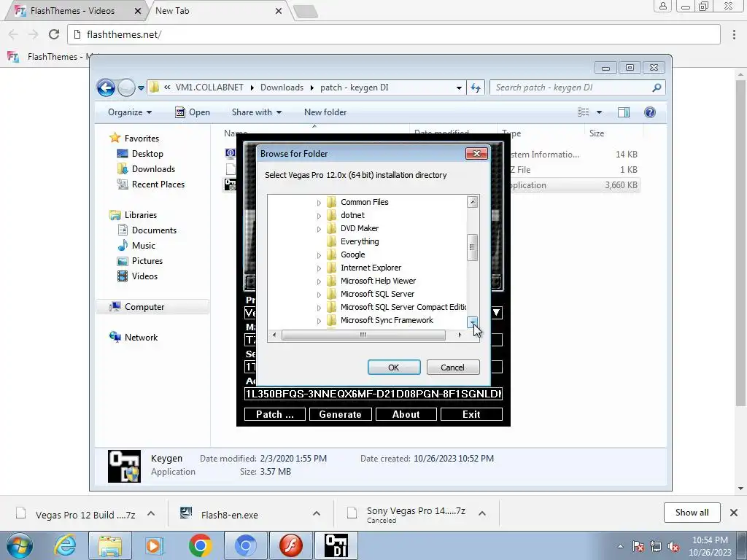This screenshot has height=560, width=747.
Task: Click OK in Browse for Folder dialog
Action: 393,367
